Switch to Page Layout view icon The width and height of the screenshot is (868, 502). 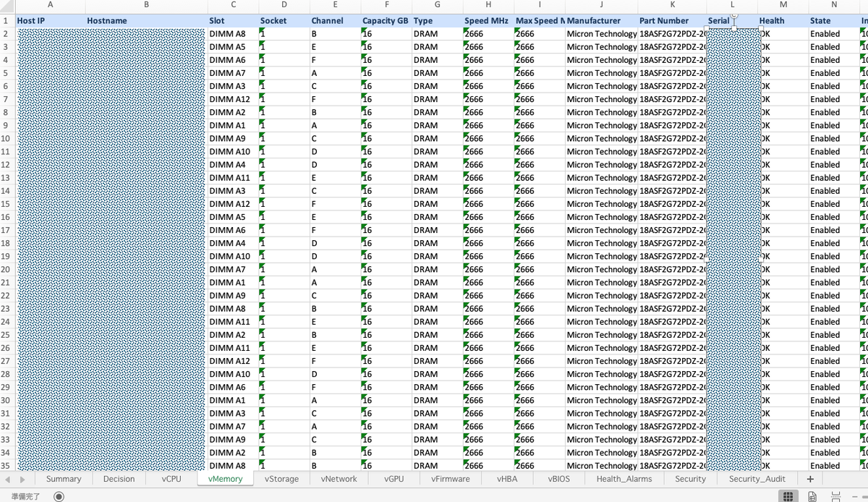(812, 496)
